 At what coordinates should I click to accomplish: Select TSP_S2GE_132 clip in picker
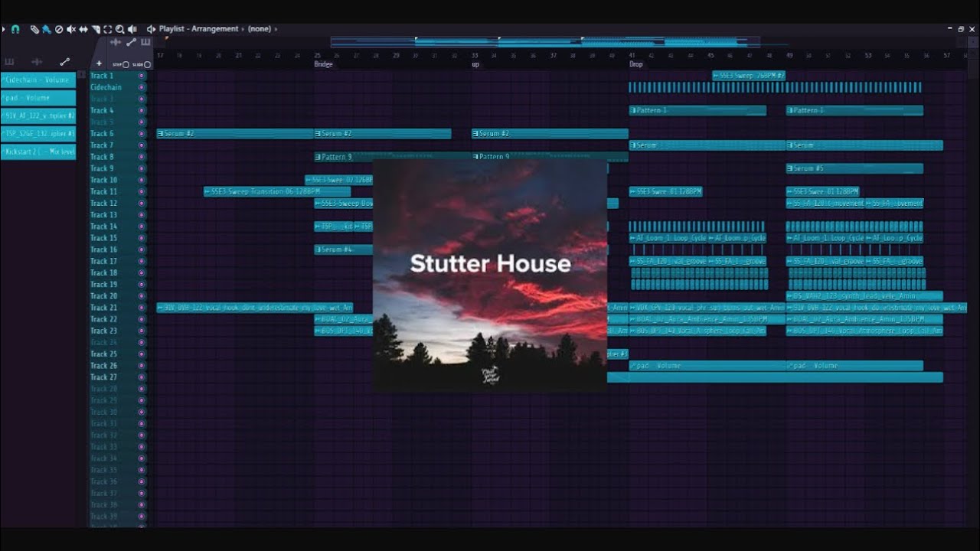point(38,134)
